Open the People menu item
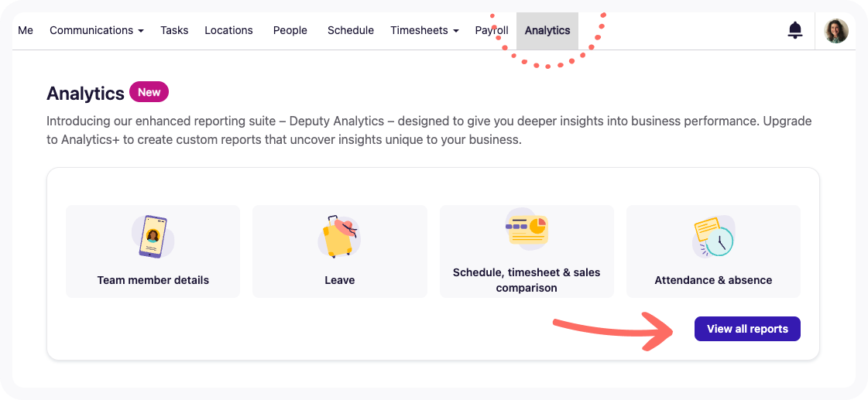 pyautogui.click(x=290, y=30)
